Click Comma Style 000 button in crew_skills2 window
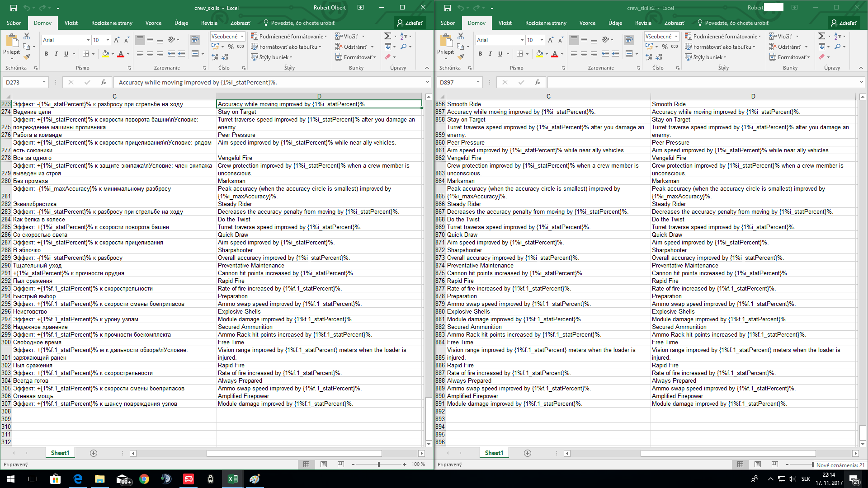868x488 pixels. coord(675,47)
